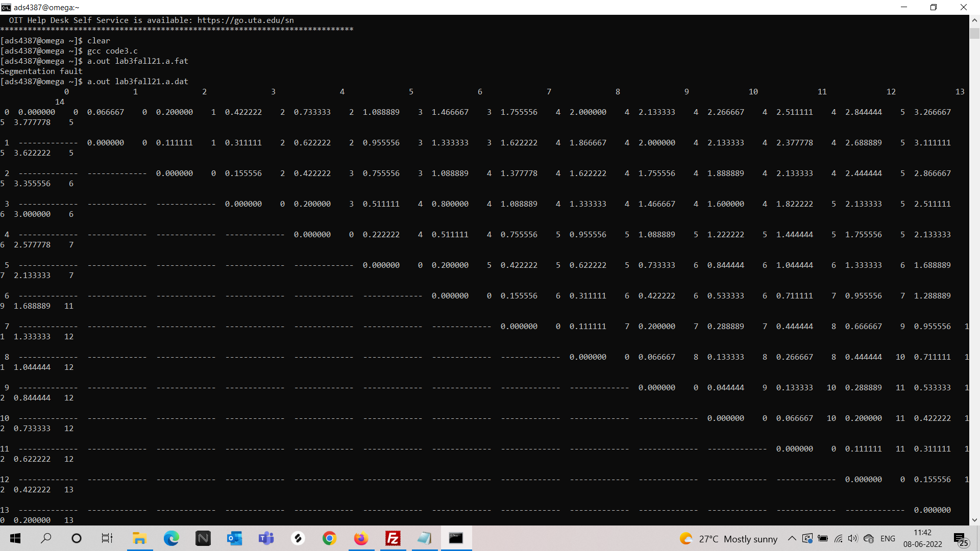The image size is (980, 551).
Task: Open Wi-Fi network tray icon
Action: click(x=838, y=538)
